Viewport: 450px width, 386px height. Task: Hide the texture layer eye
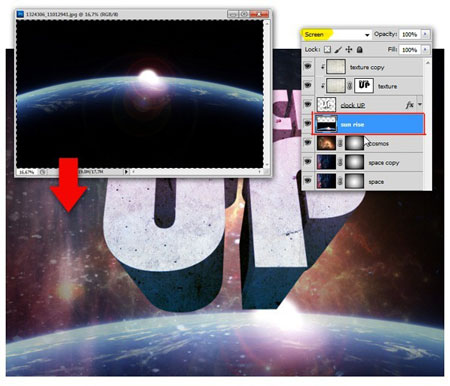click(x=308, y=85)
